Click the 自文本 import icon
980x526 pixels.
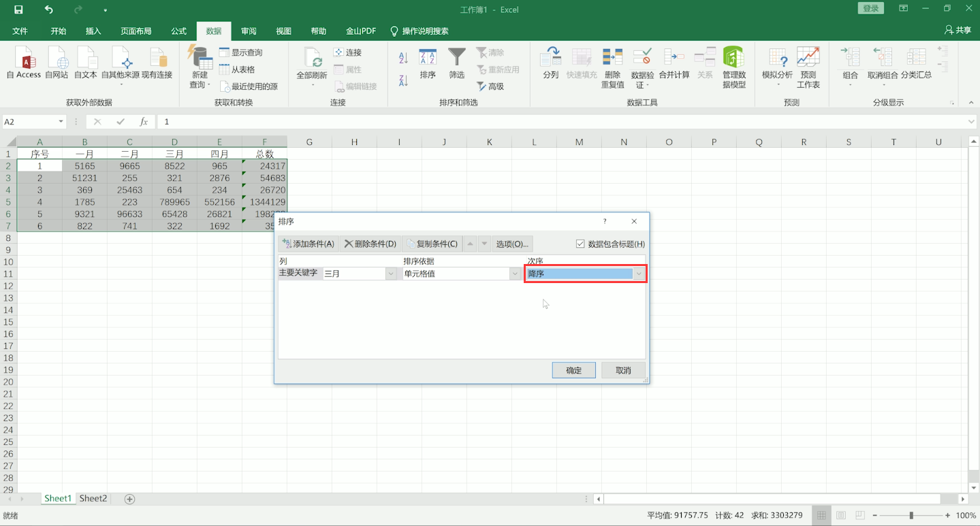(86, 63)
